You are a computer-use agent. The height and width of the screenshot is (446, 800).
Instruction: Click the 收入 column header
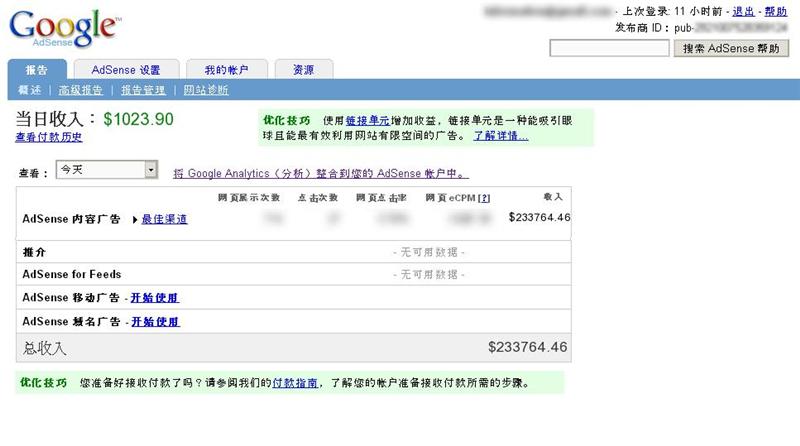553,196
